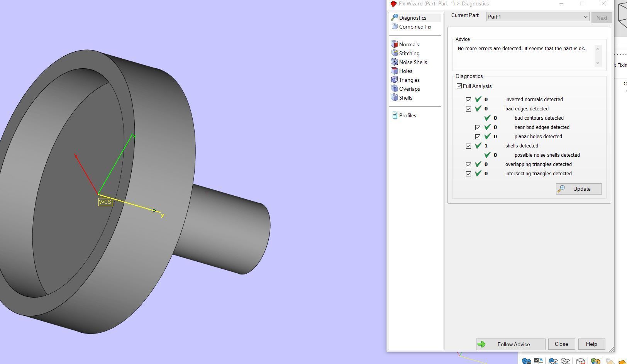This screenshot has height=364, width=627.
Task: Go to the Noise Shells page
Action: tap(413, 62)
